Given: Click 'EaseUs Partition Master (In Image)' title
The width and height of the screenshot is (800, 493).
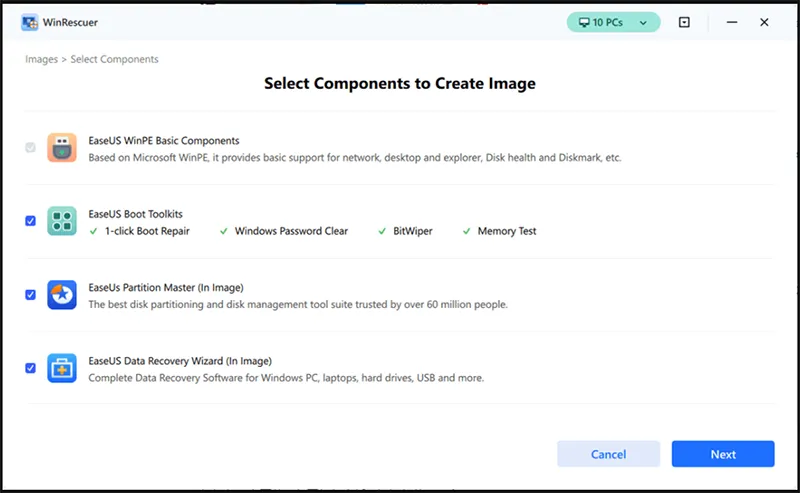Looking at the screenshot, I should coord(166,287).
